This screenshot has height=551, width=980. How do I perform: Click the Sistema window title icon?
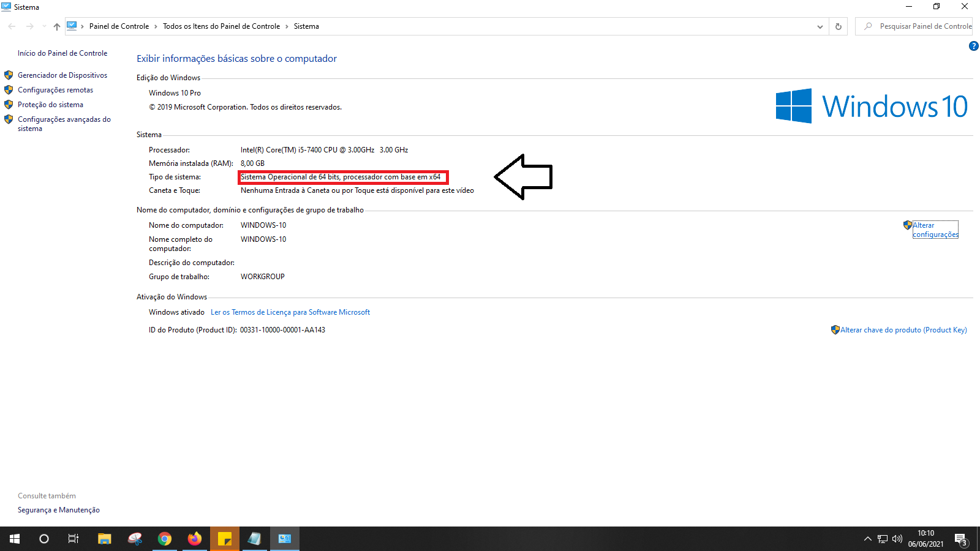(x=6, y=7)
